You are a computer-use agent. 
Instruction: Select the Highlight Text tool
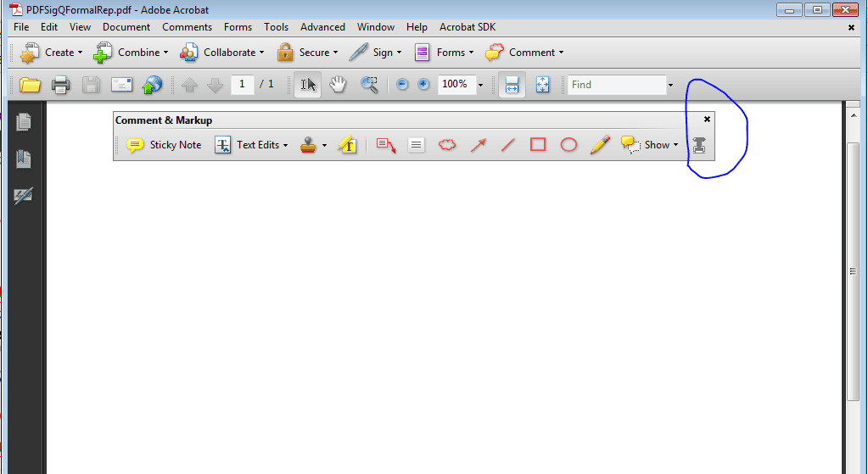tap(347, 145)
